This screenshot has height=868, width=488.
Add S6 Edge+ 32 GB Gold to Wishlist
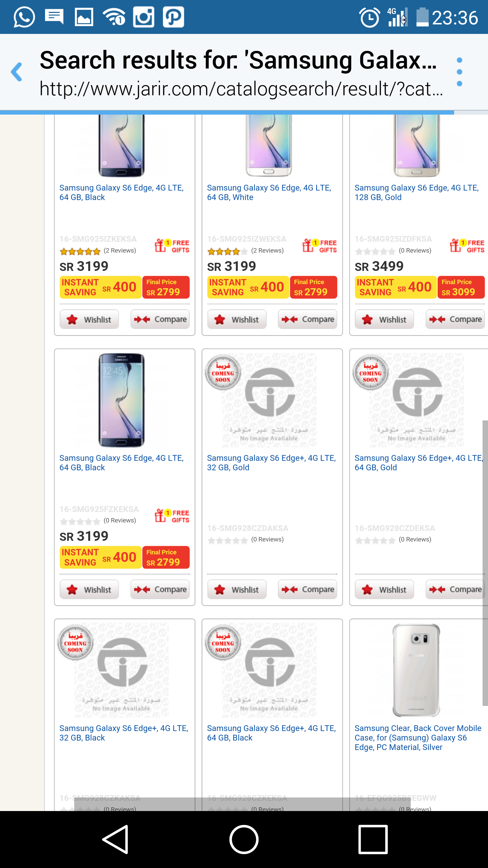point(237,590)
